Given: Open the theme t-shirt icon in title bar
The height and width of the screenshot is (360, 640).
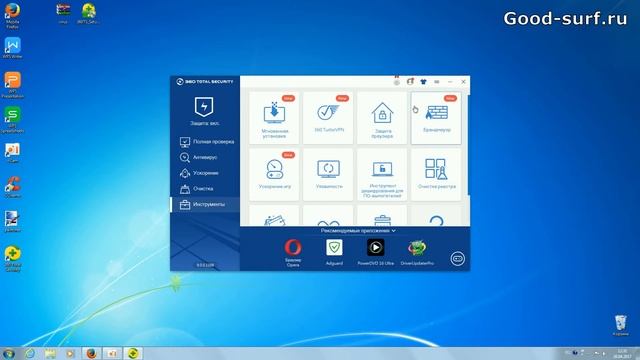Looking at the screenshot, I should (x=423, y=82).
